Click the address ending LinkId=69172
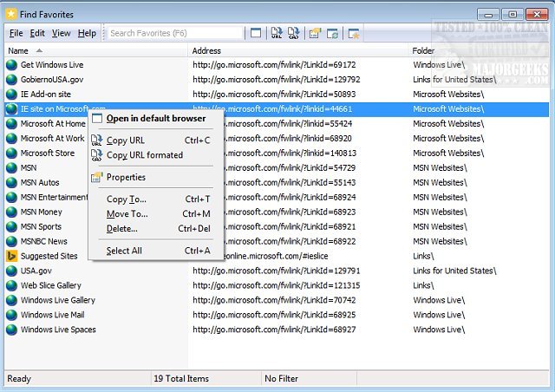Image resolution: width=555 pixels, height=392 pixels. (x=274, y=65)
